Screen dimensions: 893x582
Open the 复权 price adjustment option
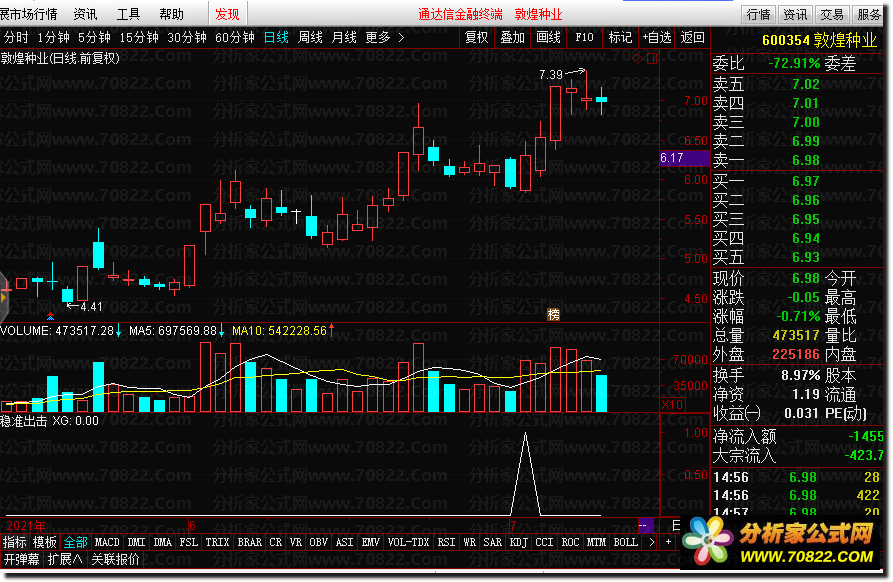(477, 38)
